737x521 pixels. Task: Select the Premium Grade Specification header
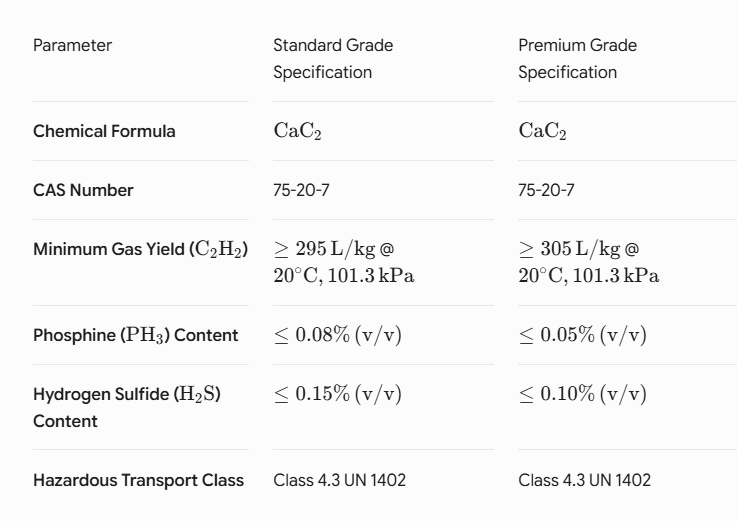(x=577, y=59)
